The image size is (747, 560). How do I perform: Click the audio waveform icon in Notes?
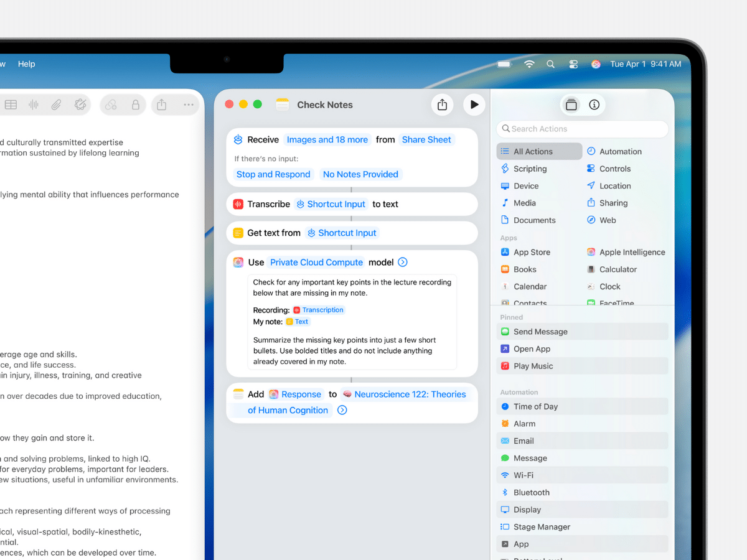tap(34, 105)
